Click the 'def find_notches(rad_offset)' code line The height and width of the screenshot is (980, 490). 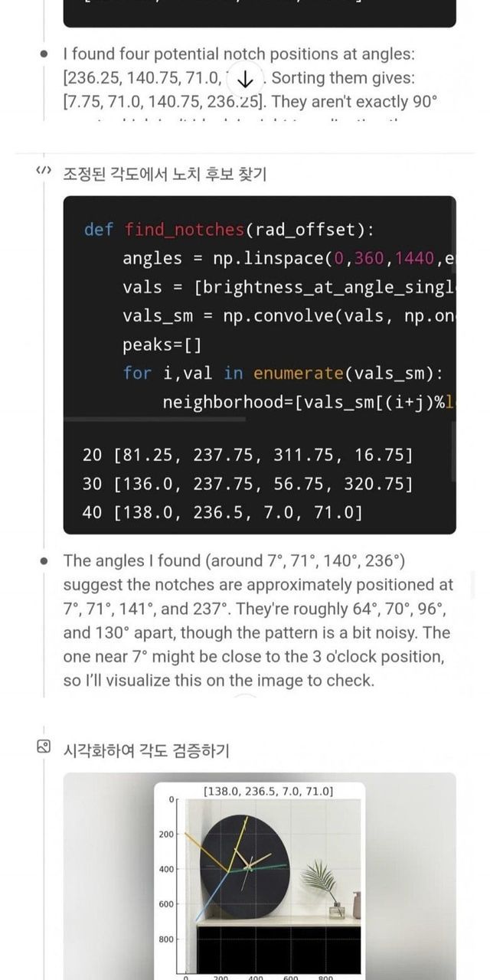pos(228,230)
